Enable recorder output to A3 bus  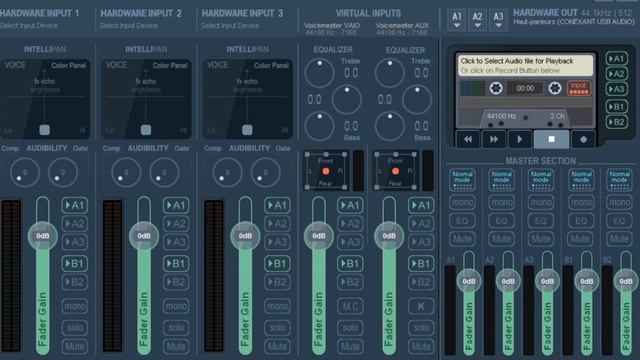616,89
